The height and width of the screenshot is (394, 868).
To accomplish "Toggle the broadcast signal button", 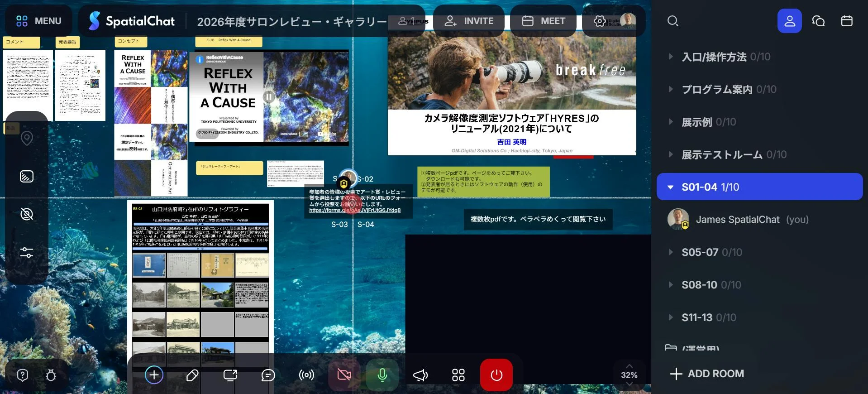I will [306, 375].
